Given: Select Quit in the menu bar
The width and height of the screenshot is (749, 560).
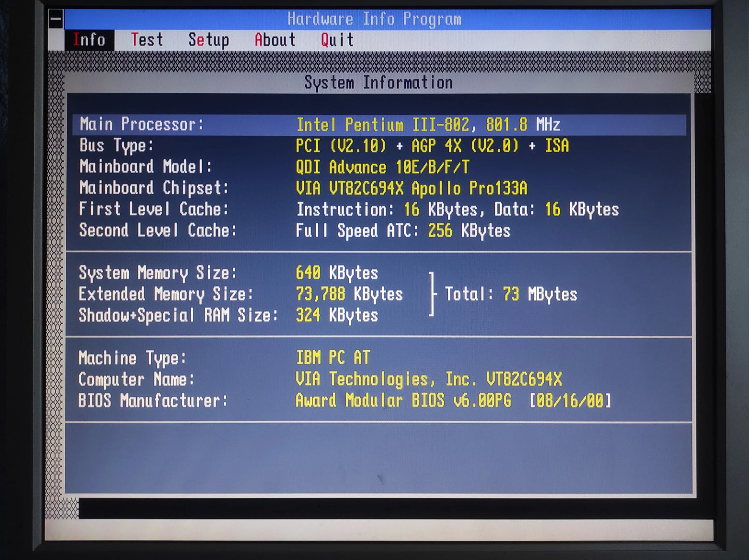Looking at the screenshot, I should click(337, 40).
